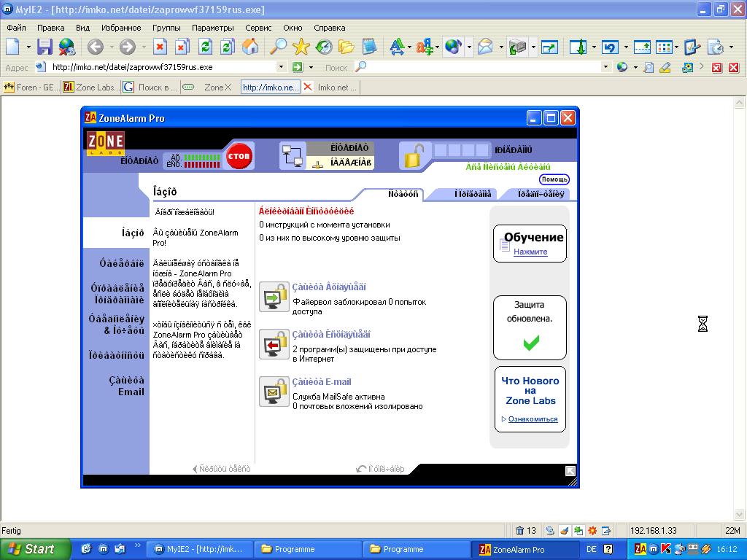Image resolution: width=747 pixels, height=560 pixels.
Task: Expand the search field dropdown arrow
Action: 605,67
